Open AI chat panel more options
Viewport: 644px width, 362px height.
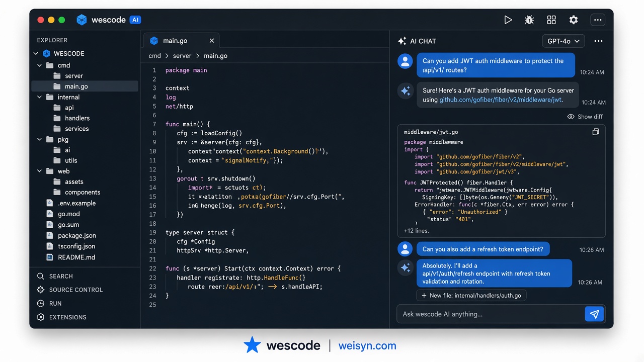click(598, 41)
